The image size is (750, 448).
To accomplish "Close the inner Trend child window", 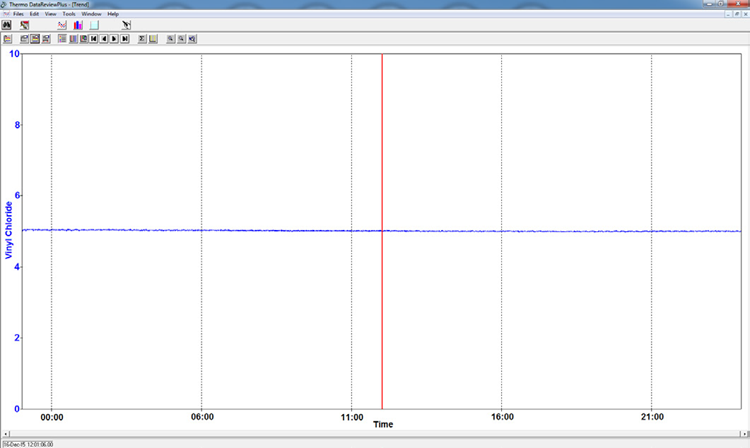I will tap(745, 14).
